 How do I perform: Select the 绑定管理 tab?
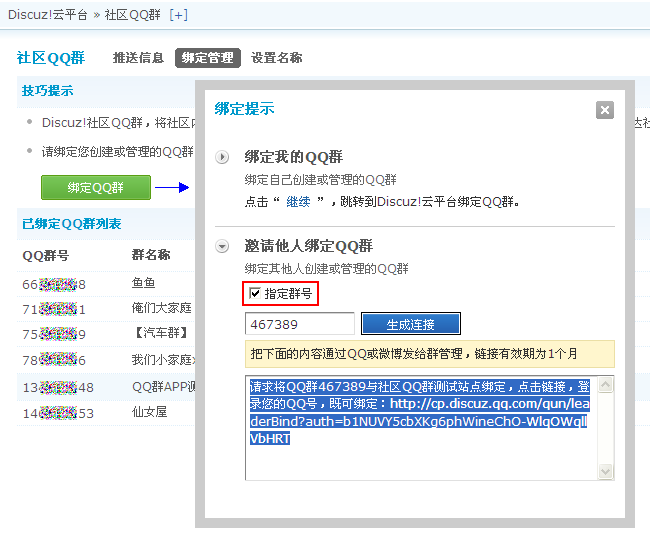tap(208, 58)
